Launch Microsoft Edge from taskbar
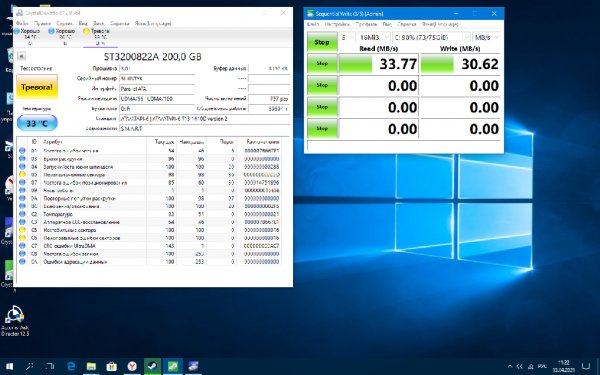Screen dimensions: 600x375 pos(71,366)
